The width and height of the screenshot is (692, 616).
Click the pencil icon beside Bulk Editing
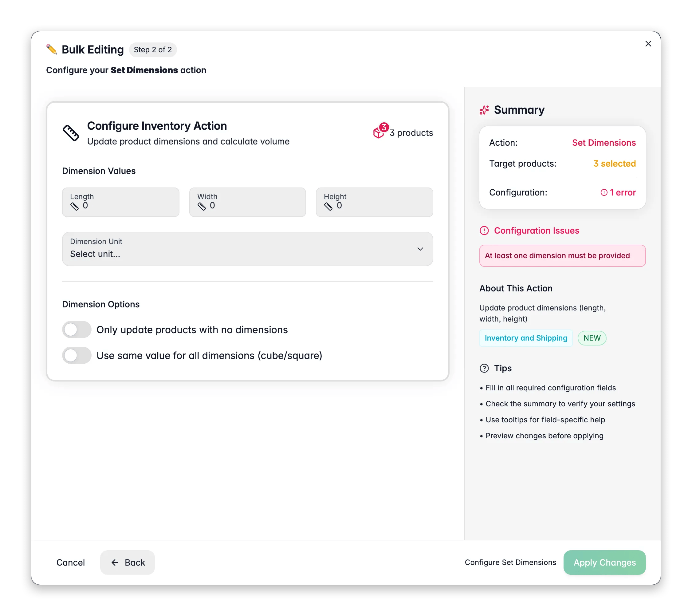pyautogui.click(x=51, y=49)
